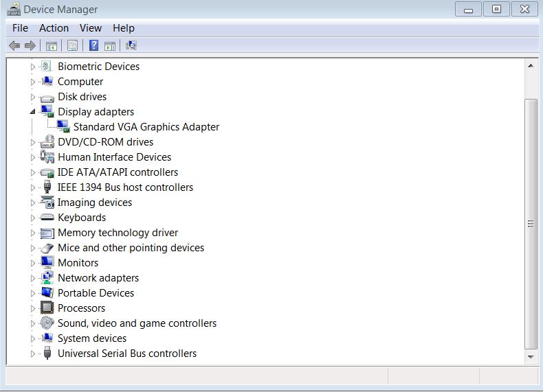The height and width of the screenshot is (392, 543).
Task: Expand the DVD/CD-ROM drives node
Action: click(32, 142)
